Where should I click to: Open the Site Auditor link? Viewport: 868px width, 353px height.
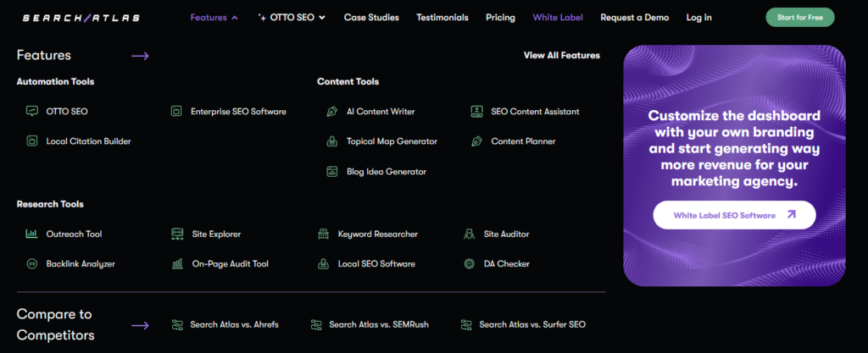(x=507, y=234)
